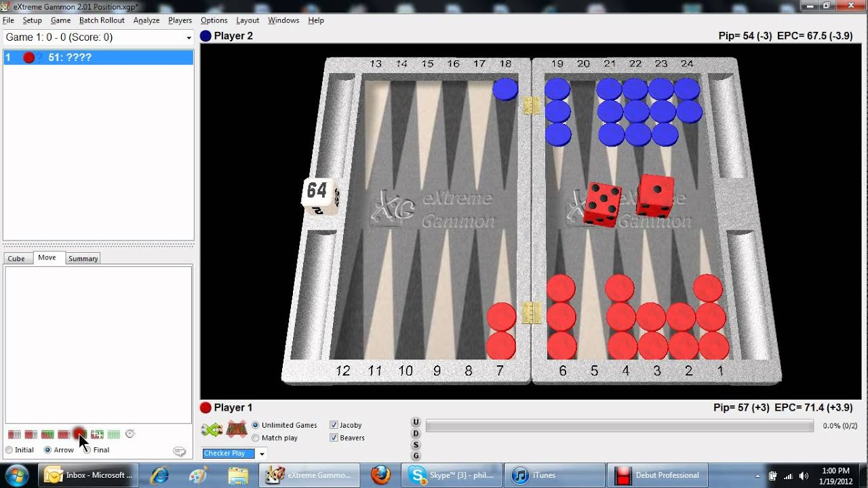Open the Batch Rollout menu
868x488 pixels.
click(x=102, y=20)
